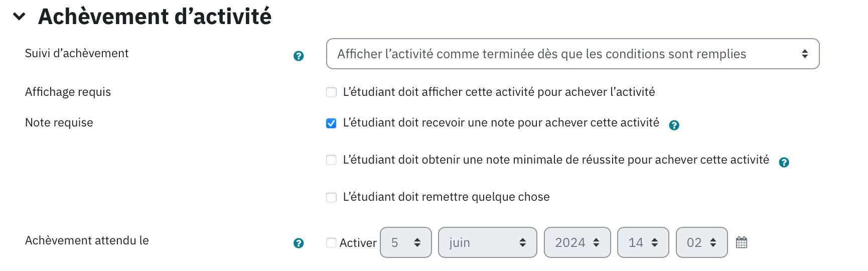
Task: Open help for Achèvement attendu le
Action: pyautogui.click(x=299, y=243)
